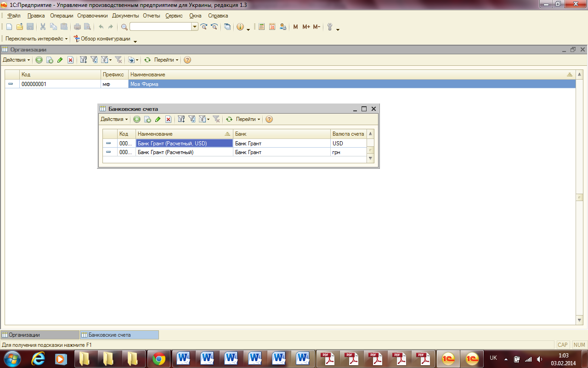Click Банковские счета list scroll down arrow
This screenshot has height=368, width=588.
(371, 159)
